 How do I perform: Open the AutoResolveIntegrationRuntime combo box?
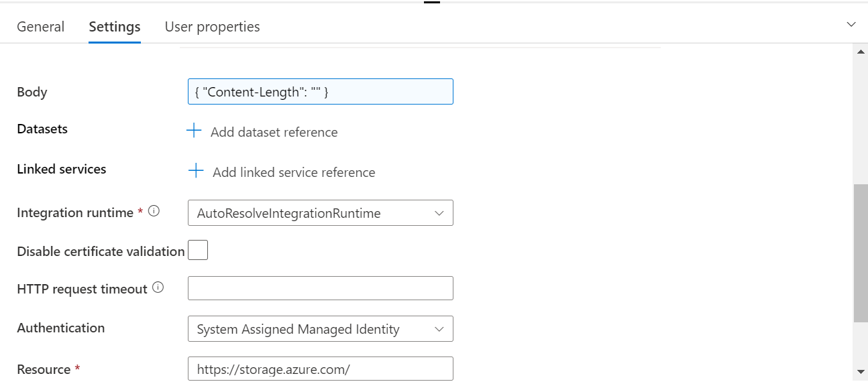[320, 212]
